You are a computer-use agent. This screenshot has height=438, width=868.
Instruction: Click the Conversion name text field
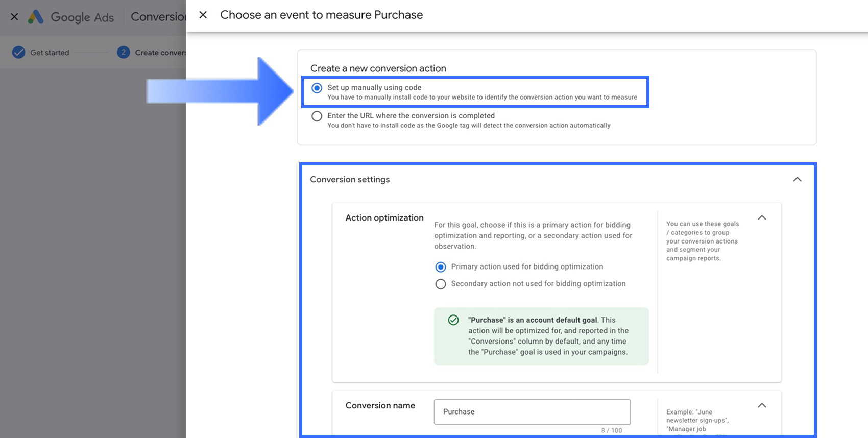(532, 411)
